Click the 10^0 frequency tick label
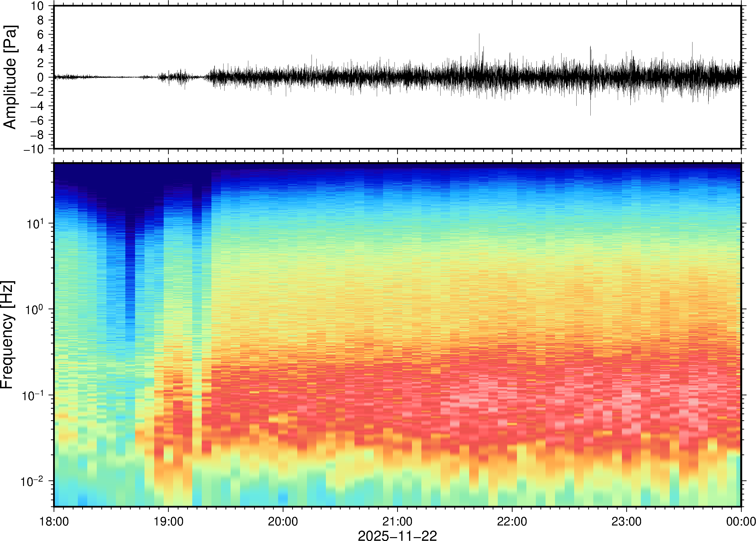Image resolution: width=756 pixels, height=541 pixels. pyautogui.click(x=35, y=309)
